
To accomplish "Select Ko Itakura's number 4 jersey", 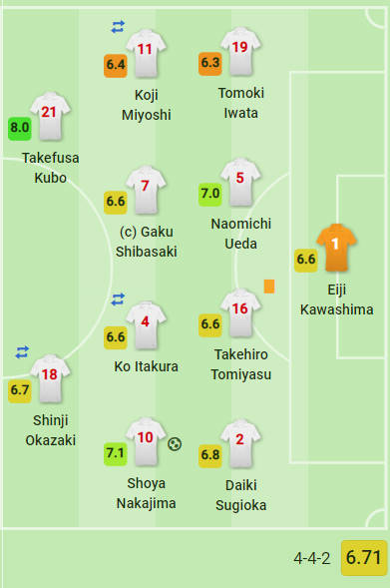I will click(146, 325).
